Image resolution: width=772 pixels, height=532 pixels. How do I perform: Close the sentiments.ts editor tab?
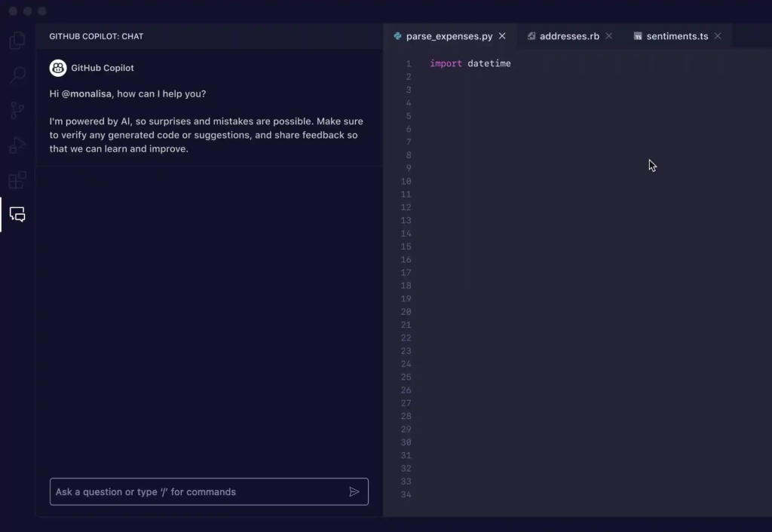pos(718,36)
